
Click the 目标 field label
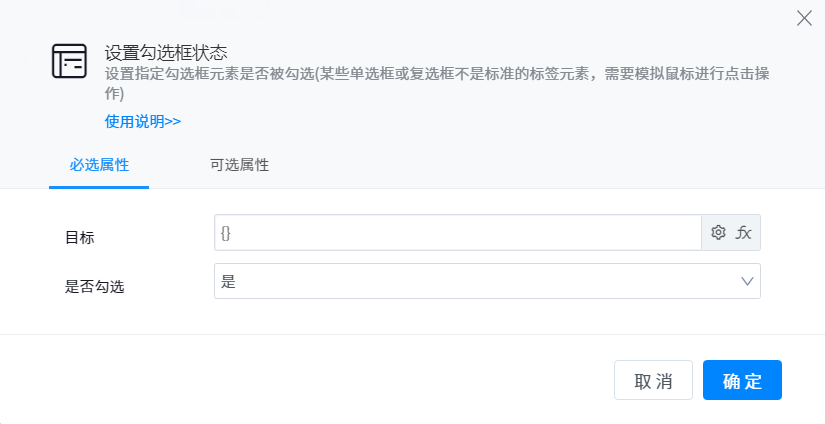(x=80, y=237)
